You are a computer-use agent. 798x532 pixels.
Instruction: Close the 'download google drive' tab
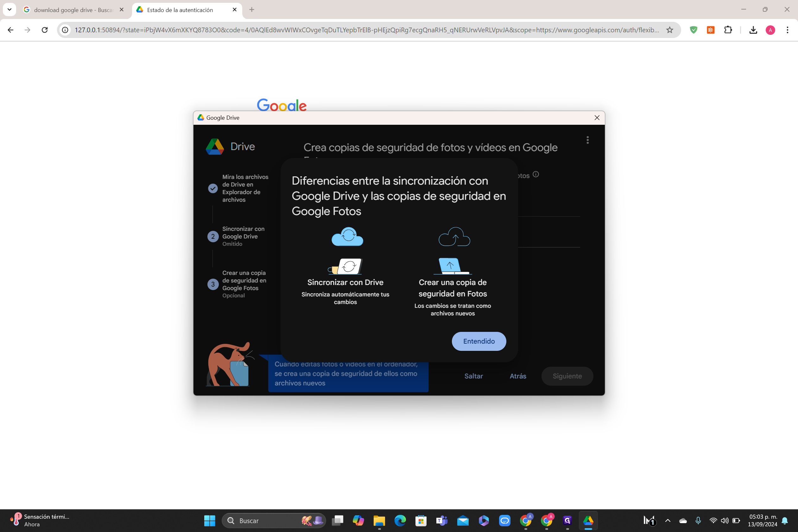tap(122, 10)
